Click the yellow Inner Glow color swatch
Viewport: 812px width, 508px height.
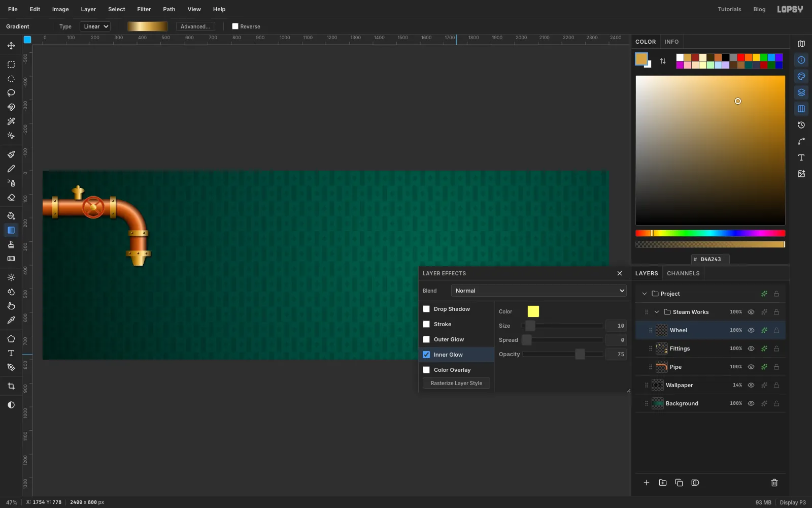(533, 311)
